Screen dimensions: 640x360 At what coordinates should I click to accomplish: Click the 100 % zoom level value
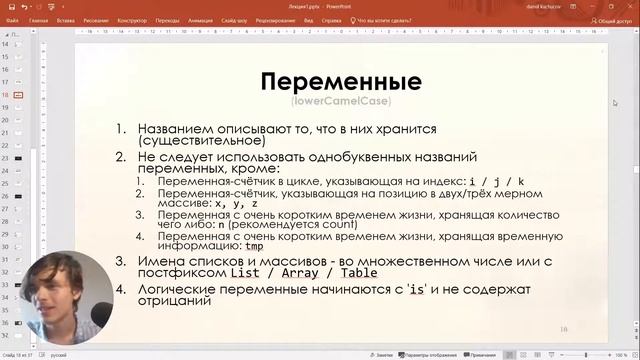pos(621,355)
